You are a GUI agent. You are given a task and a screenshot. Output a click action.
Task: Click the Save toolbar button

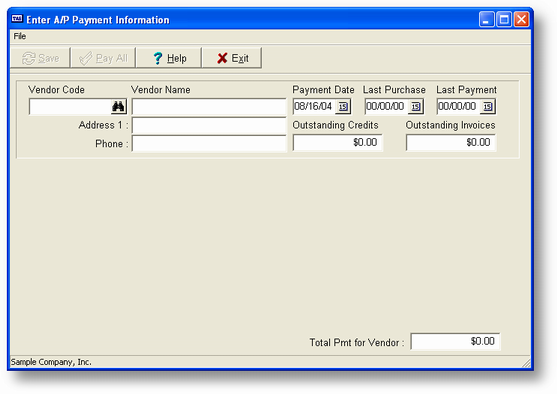click(40, 58)
